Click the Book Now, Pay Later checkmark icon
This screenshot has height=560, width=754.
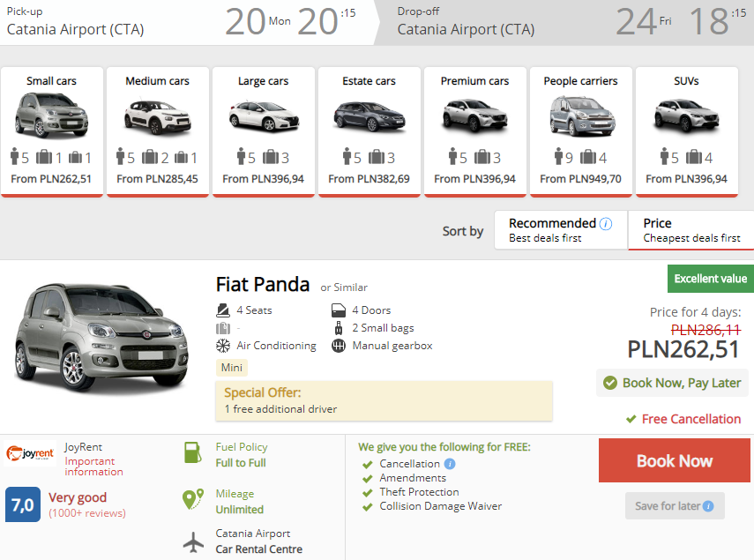tap(609, 383)
